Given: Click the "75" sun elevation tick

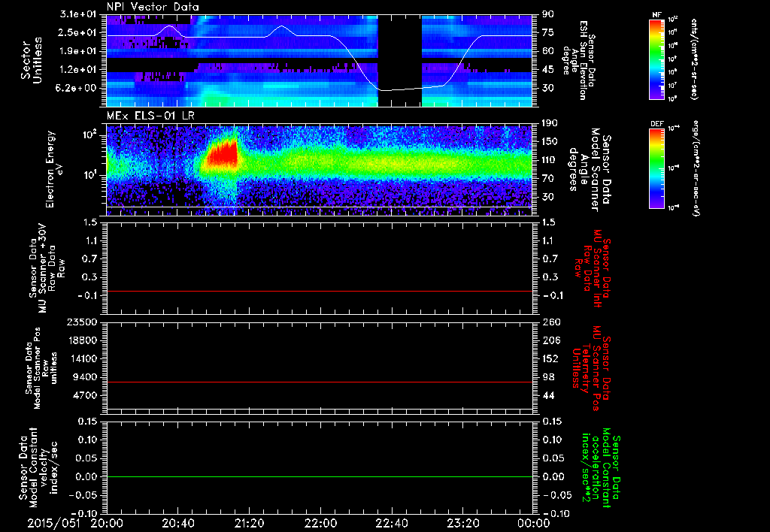Looking at the screenshot, I should click(x=547, y=32).
